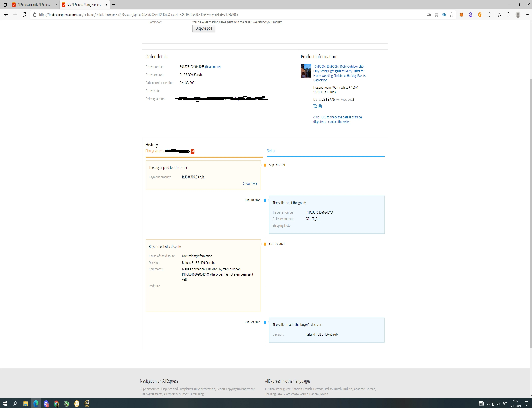The width and height of the screenshot is (532, 408).
Task: Click the orange P extension icon
Action: (480, 15)
